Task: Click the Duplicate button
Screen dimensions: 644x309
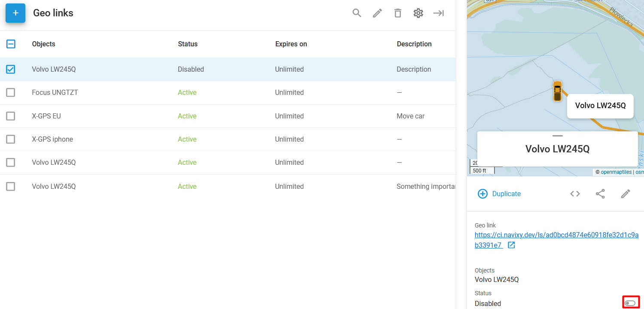Action: tap(499, 194)
